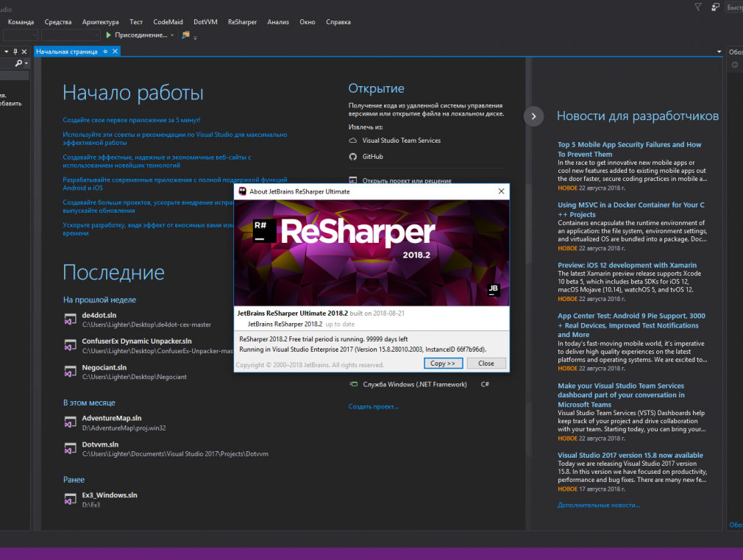The width and height of the screenshot is (743, 560).
Task: Click the About dialog title bar ReSharper icon
Action: 243,191
